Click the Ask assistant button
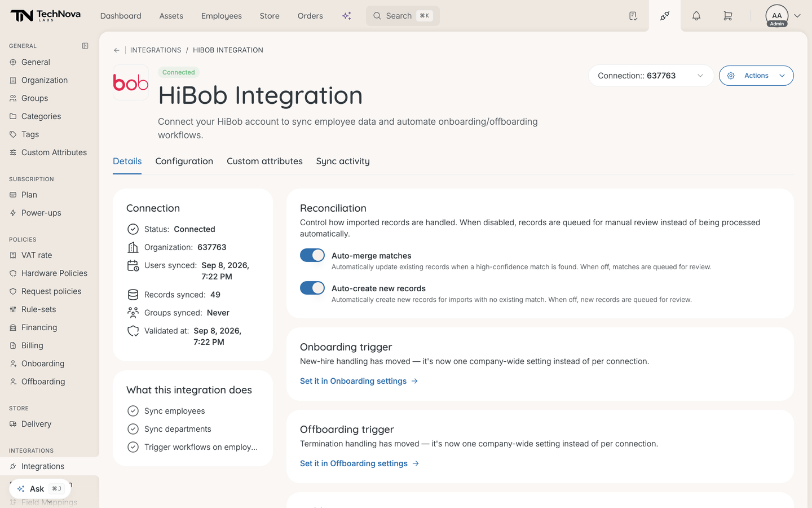Viewport: 812px width, 508px height. [39, 489]
